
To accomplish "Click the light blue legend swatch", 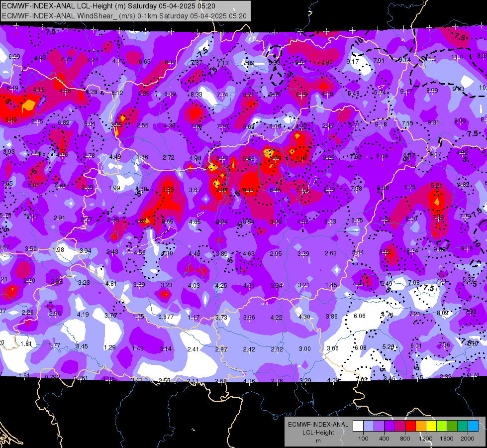I will tap(369, 426).
